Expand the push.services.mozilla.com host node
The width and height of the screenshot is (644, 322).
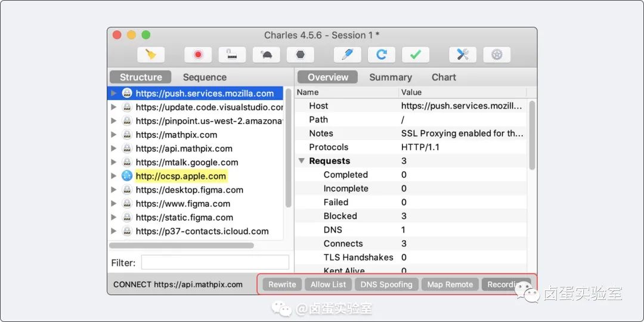[x=114, y=93]
